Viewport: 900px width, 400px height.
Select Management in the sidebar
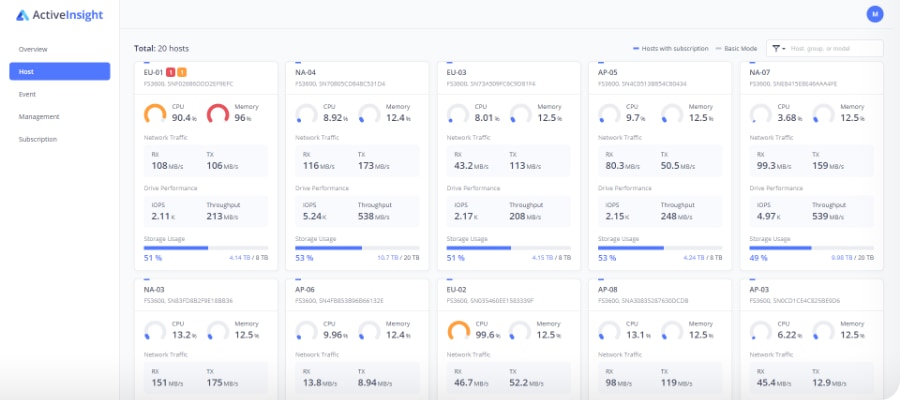tap(39, 116)
